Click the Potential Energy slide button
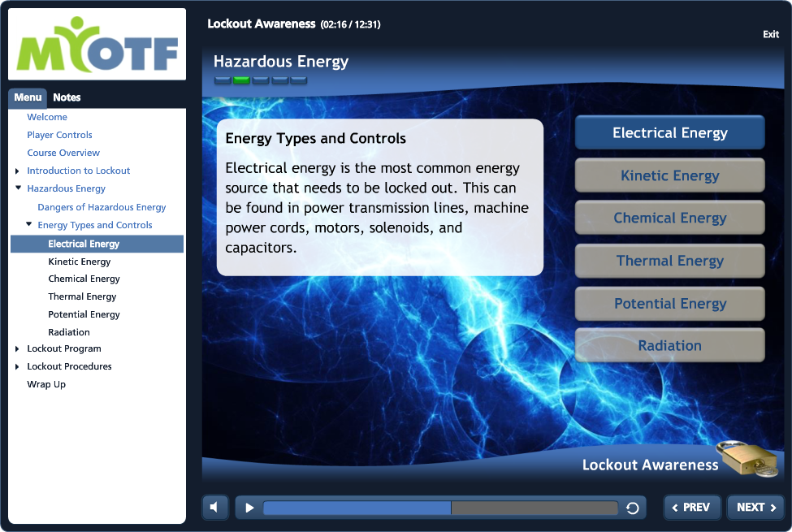This screenshot has width=792, height=532. 670,304
